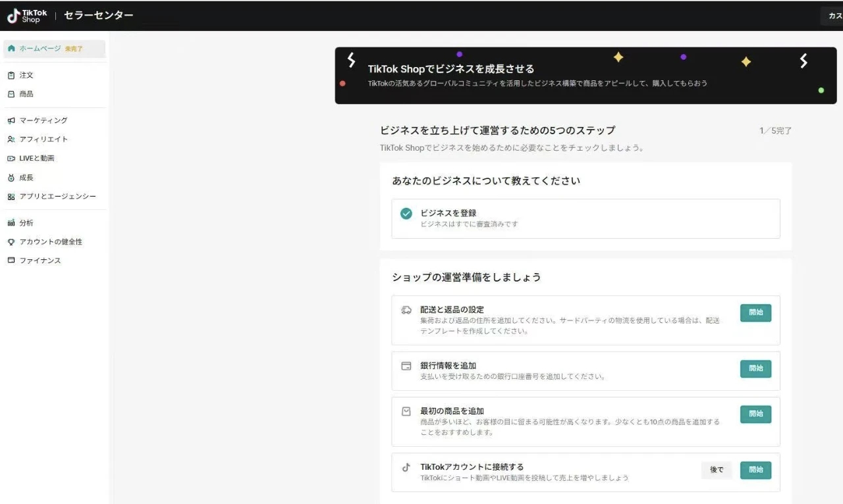Click the 注文 clipboard icon

(11, 76)
